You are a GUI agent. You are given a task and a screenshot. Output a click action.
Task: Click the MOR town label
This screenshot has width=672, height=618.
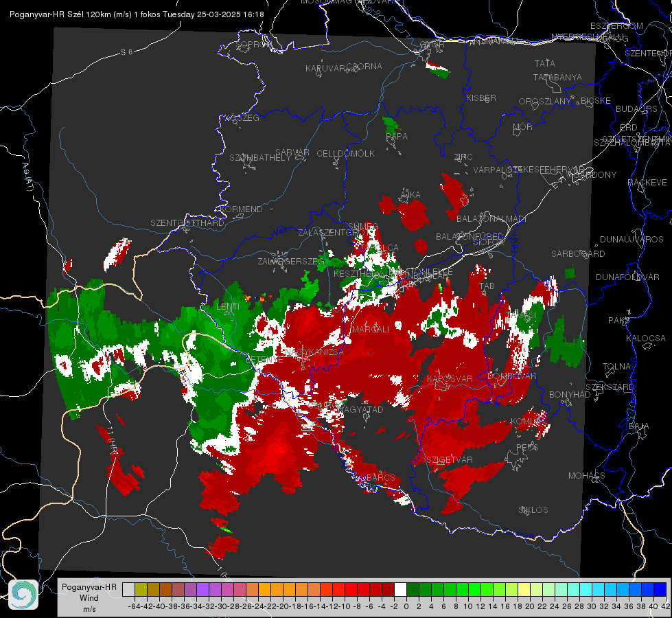pos(522,127)
